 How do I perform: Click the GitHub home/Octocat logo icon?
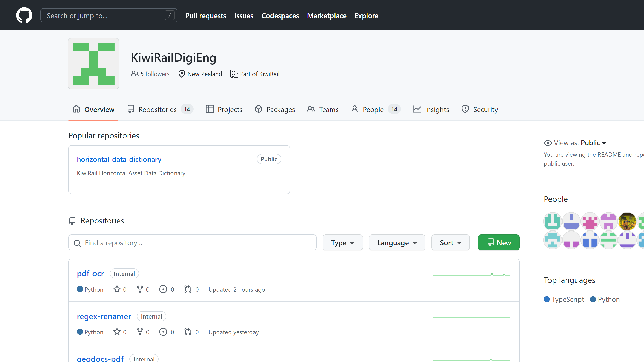(24, 16)
